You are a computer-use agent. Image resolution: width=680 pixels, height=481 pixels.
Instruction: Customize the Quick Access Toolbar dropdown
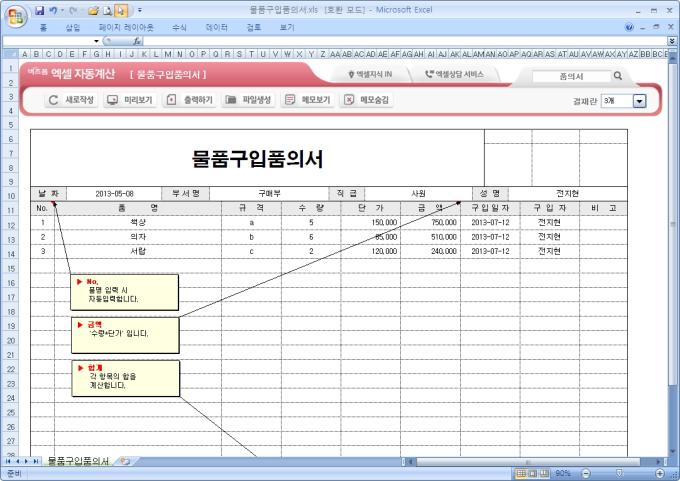click(139, 10)
